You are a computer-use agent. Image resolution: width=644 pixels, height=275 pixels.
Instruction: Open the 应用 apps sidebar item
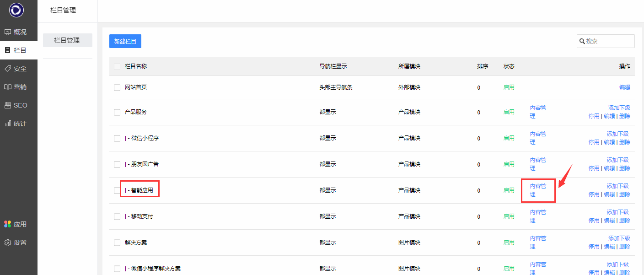point(18,224)
